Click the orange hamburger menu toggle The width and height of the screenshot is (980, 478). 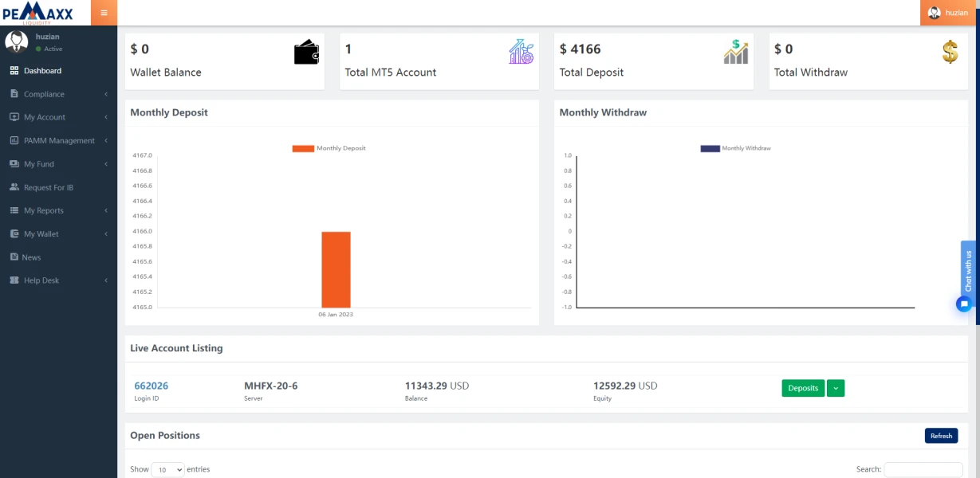click(104, 13)
